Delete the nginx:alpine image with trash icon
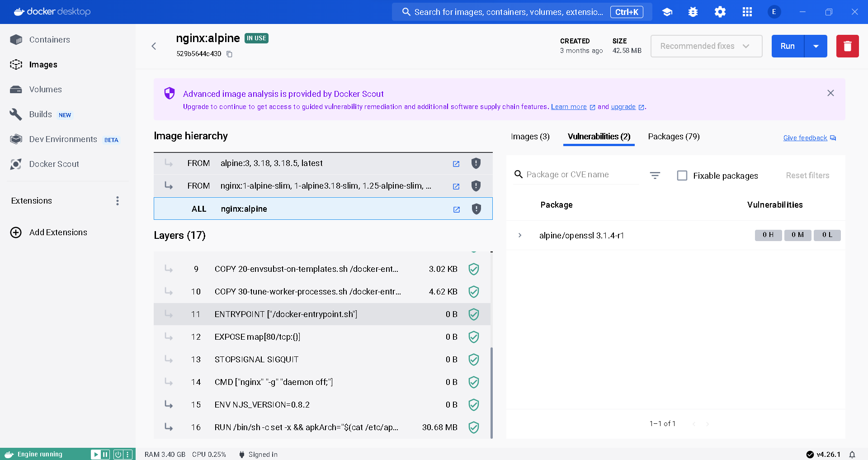This screenshot has height=460, width=868. pyautogui.click(x=847, y=46)
